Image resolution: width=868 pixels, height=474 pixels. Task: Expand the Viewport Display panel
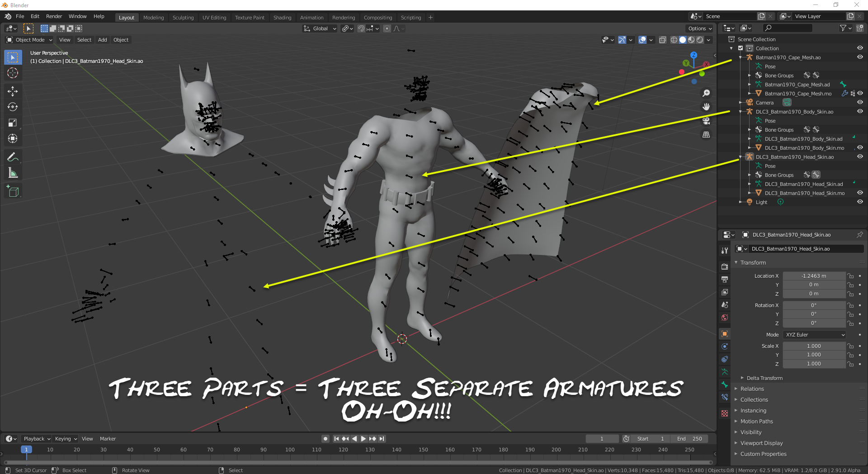(761, 443)
